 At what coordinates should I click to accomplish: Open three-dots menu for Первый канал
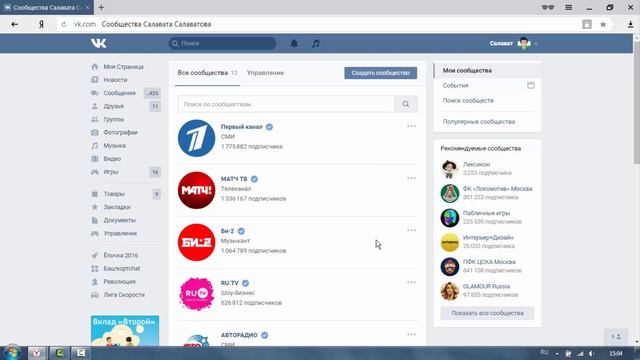(x=411, y=126)
